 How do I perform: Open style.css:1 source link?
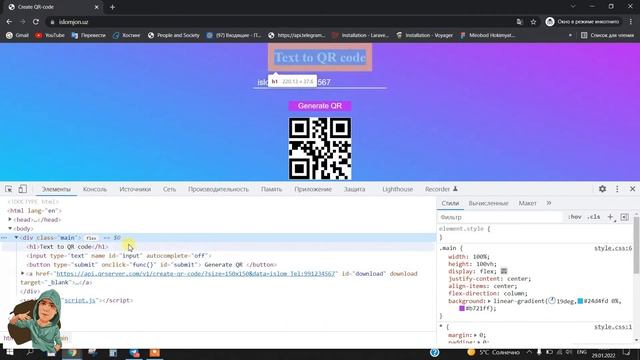[x=613, y=327]
